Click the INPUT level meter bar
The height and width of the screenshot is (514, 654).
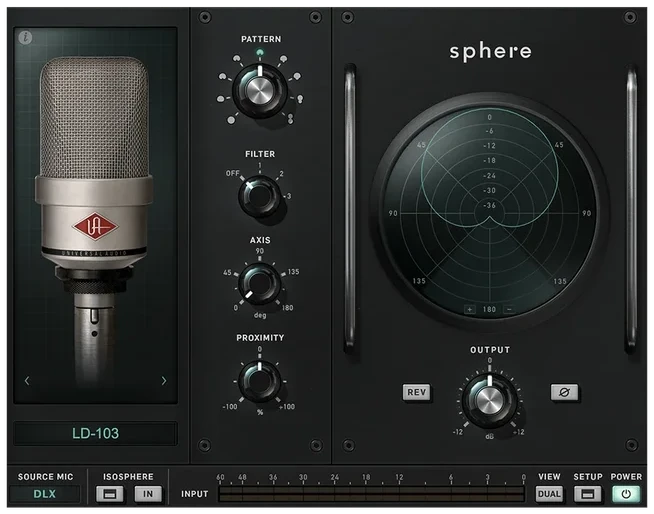click(x=371, y=494)
